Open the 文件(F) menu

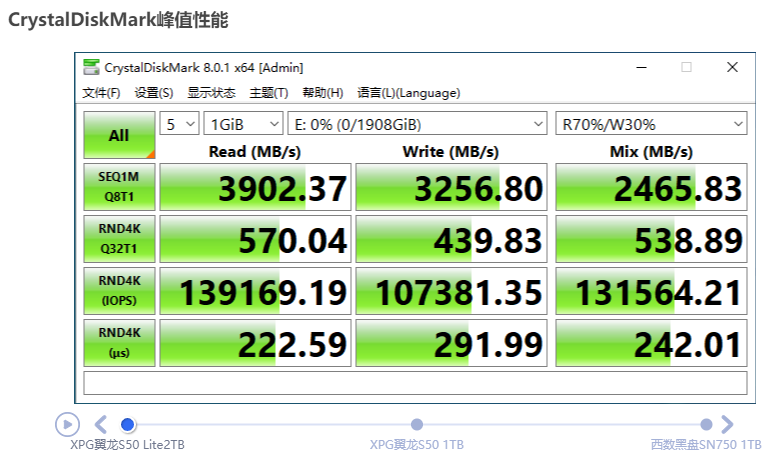(101, 93)
